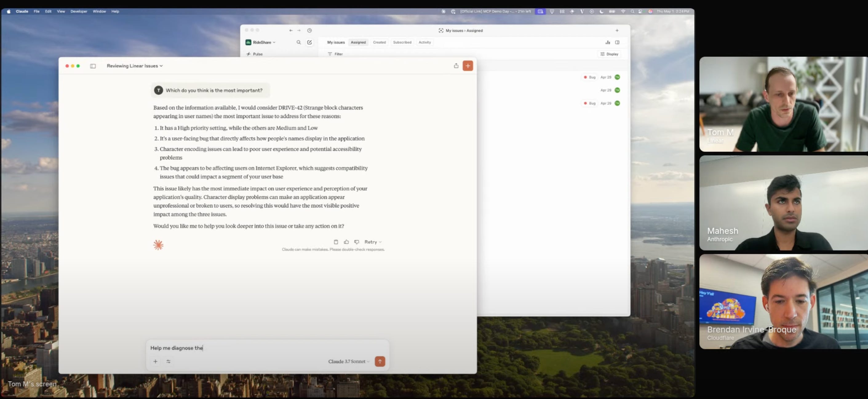Open the Window menu
The width and height of the screenshot is (868, 399).
click(99, 11)
